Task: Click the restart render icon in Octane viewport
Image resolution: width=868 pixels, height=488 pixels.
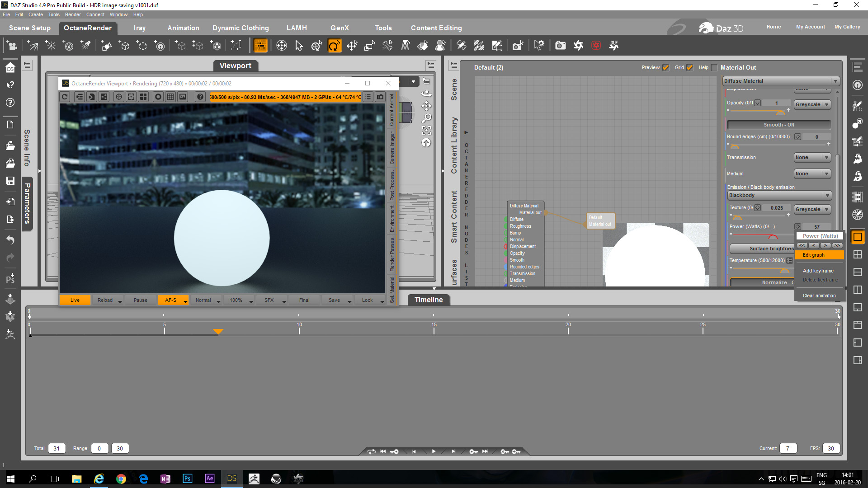Action: pos(65,97)
